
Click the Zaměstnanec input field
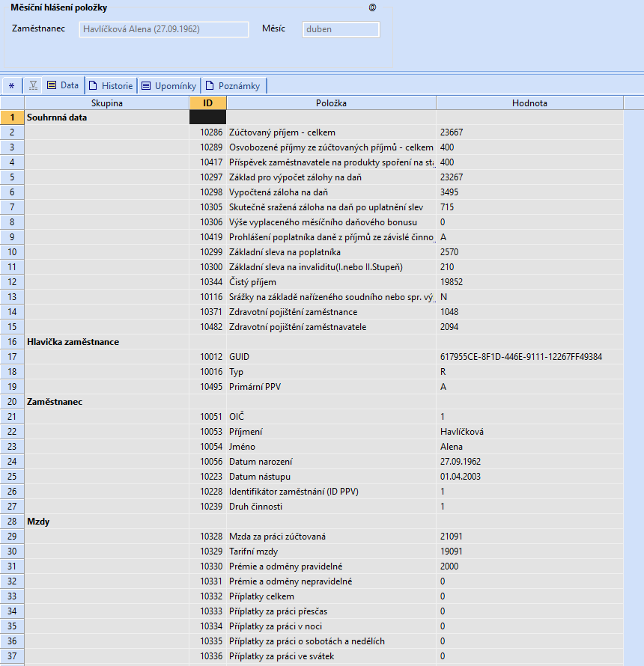pos(164,29)
